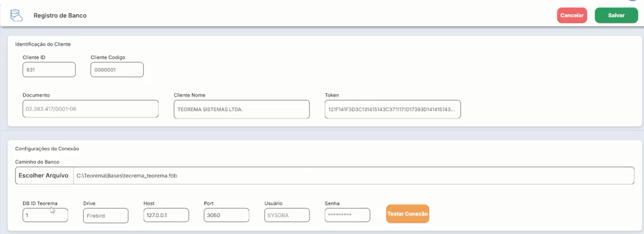Viewport: 644px width, 234px height.
Task: Click the Configurações da Conexão heading
Action: (x=47, y=149)
